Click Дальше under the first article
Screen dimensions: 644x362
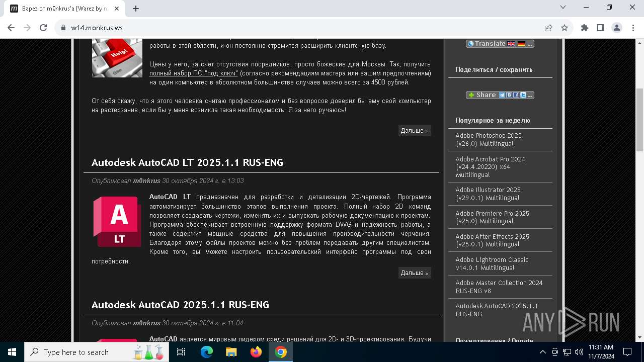(415, 131)
